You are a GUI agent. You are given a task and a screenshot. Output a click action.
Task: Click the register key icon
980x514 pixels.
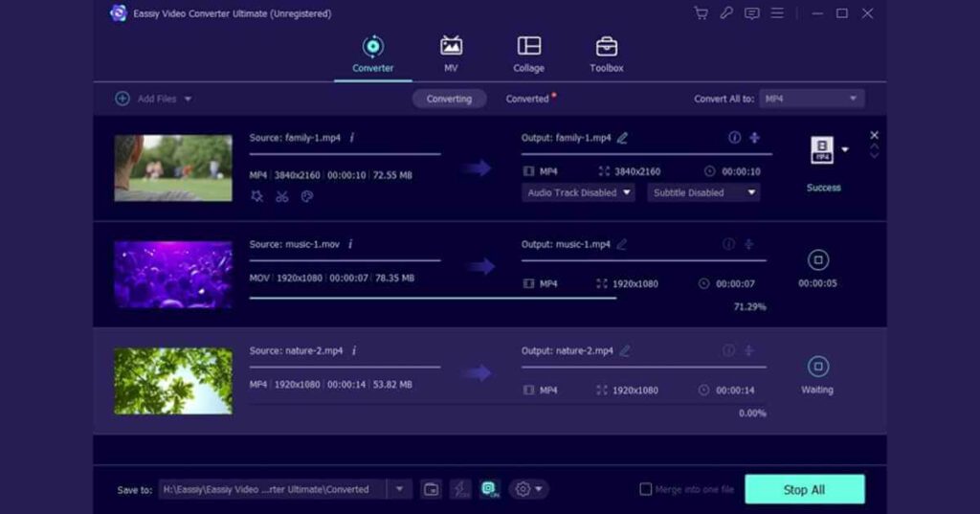coord(726,13)
